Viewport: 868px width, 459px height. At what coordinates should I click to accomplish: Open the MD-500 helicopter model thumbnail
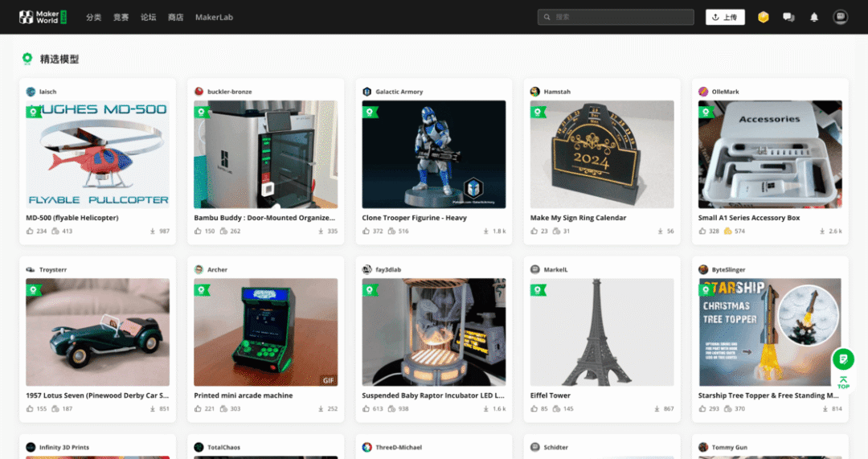97,154
